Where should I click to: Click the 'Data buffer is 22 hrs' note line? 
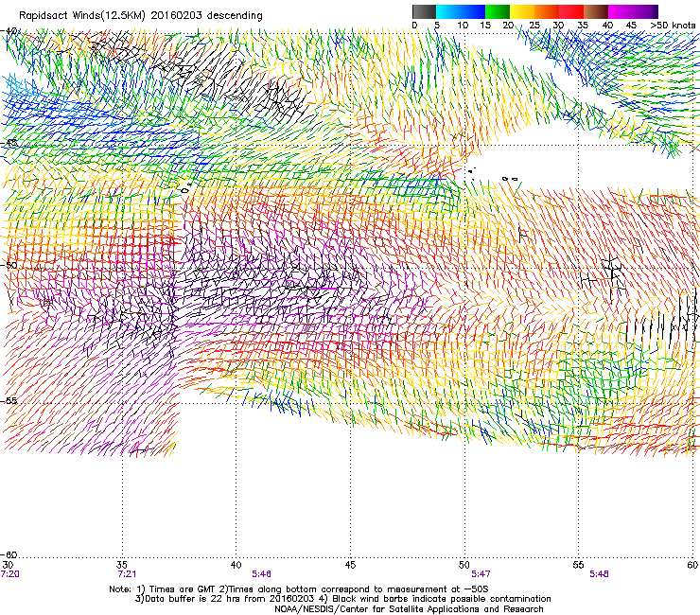pos(342,599)
